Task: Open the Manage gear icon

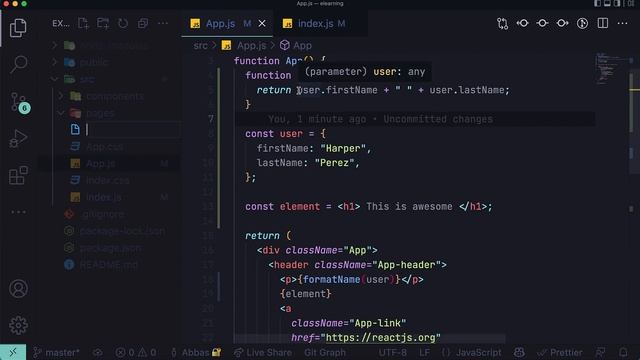Action: [18, 325]
